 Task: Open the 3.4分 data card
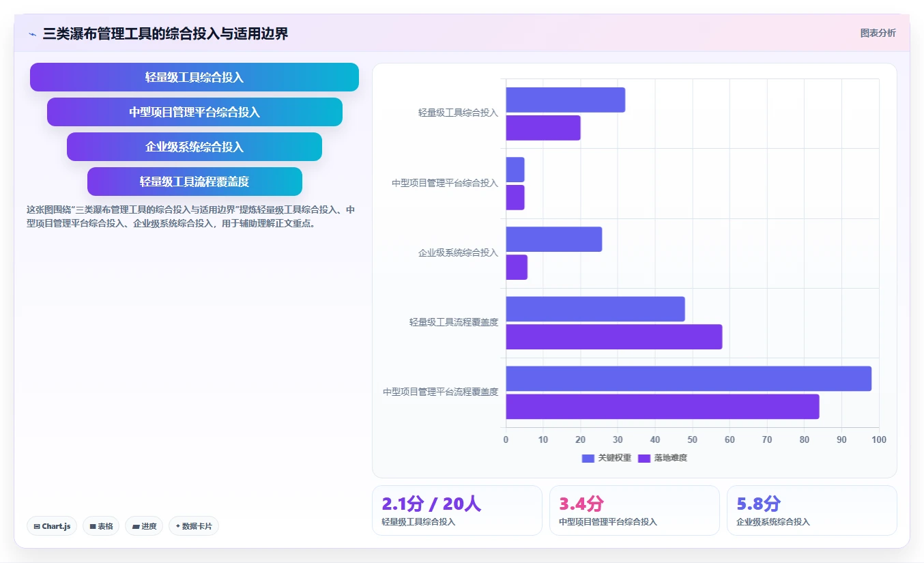[x=635, y=510]
